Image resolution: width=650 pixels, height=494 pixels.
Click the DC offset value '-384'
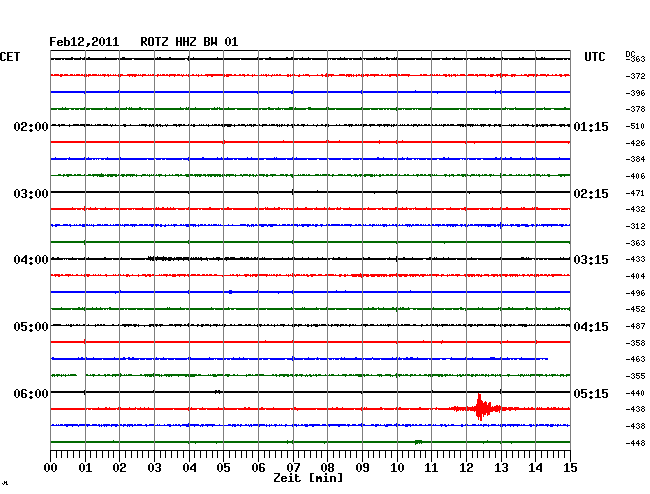pos(635,160)
